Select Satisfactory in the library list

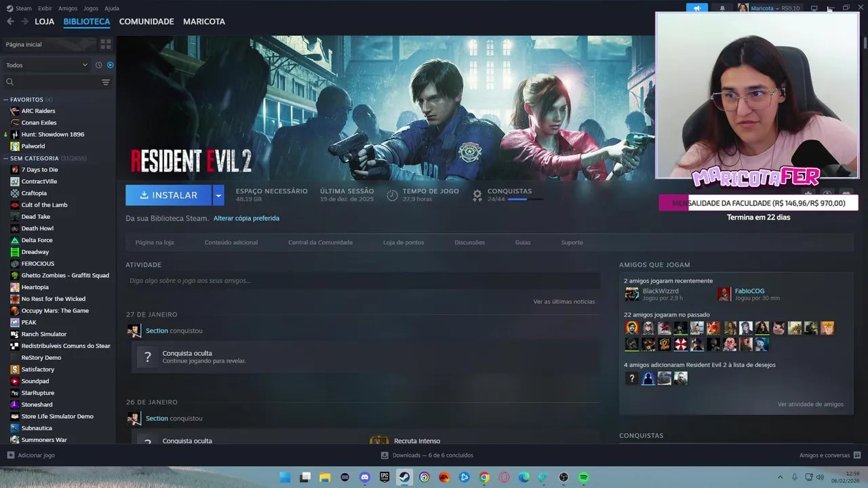38,369
